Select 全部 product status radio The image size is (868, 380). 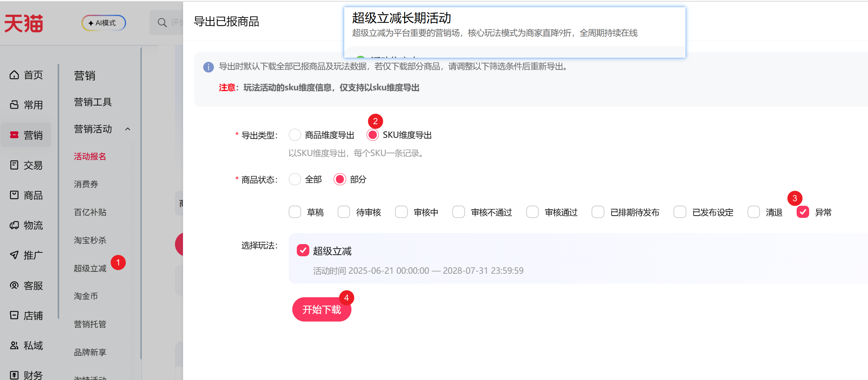(x=295, y=179)
